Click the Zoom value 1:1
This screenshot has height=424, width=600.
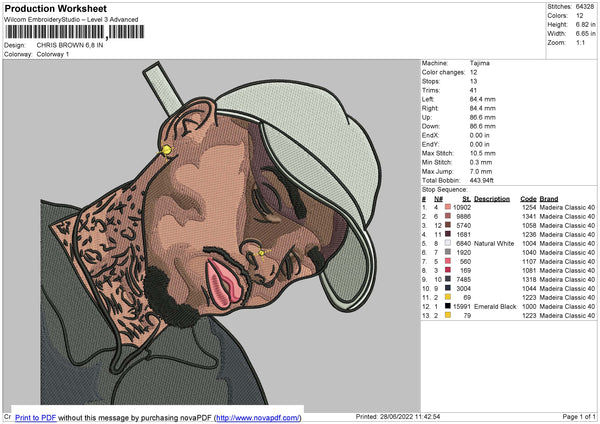click(x=580, y=42)
